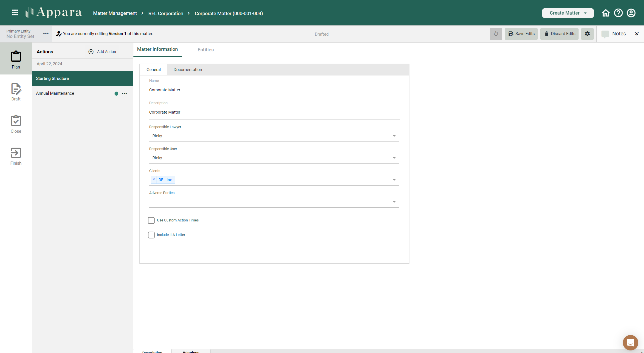Add a new action with the plus icon
Image resolution: width=644 pixels, height=353 pixels.
(x=91, y=52)
